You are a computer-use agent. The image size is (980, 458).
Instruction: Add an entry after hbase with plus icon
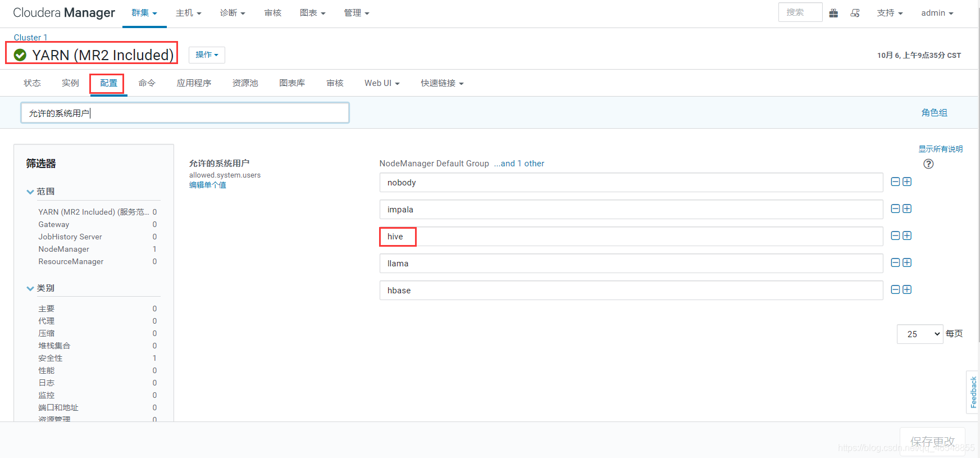pyautogui.click(x=907, y=289)
